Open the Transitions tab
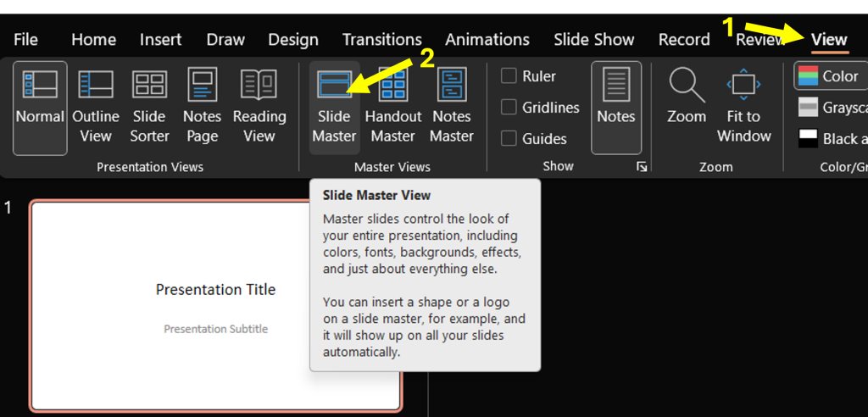Viewport: 868px width, 417px height. pyautogui.click(x=381, y=39)
